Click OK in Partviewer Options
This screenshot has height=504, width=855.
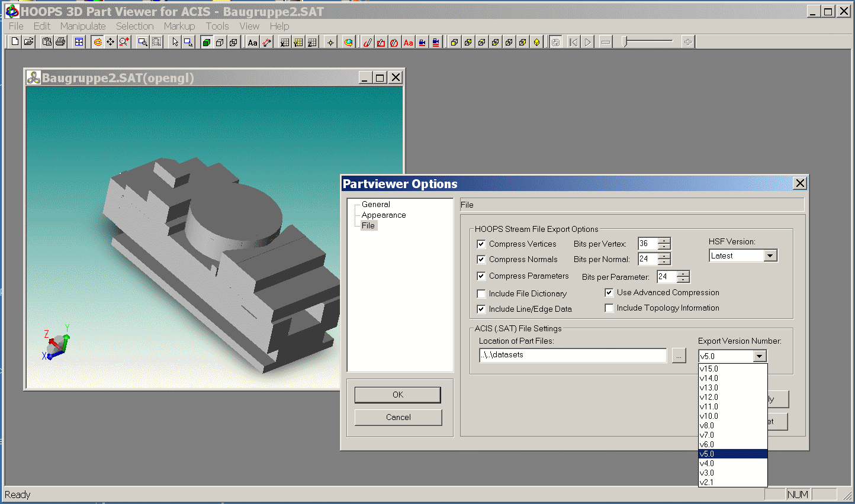tap(398, 395)
